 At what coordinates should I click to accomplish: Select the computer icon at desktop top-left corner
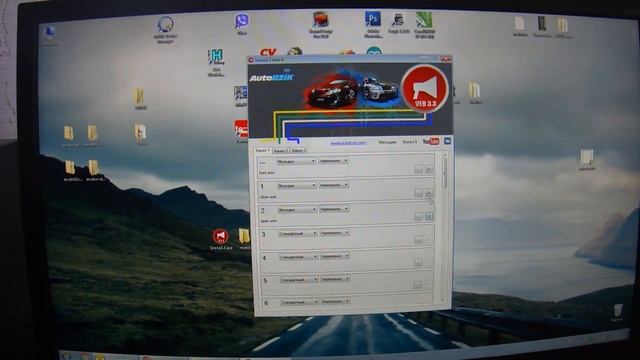coord(49,34)
